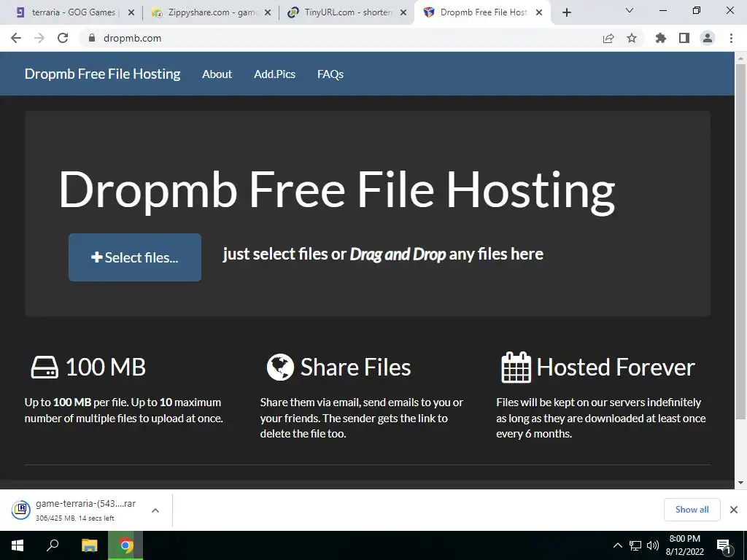747x560 pixels.
Task: Bookmark this page with the star icon
Action: click(x=632, y=38)
